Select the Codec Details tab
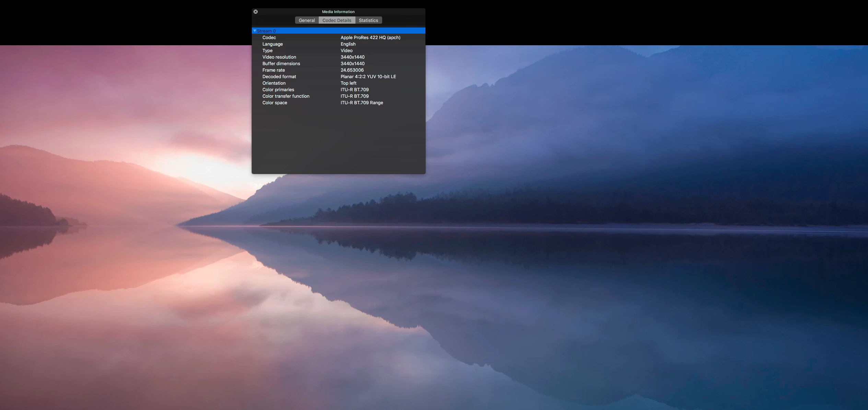Screen dimensions: 868x410 pos(337,20)
